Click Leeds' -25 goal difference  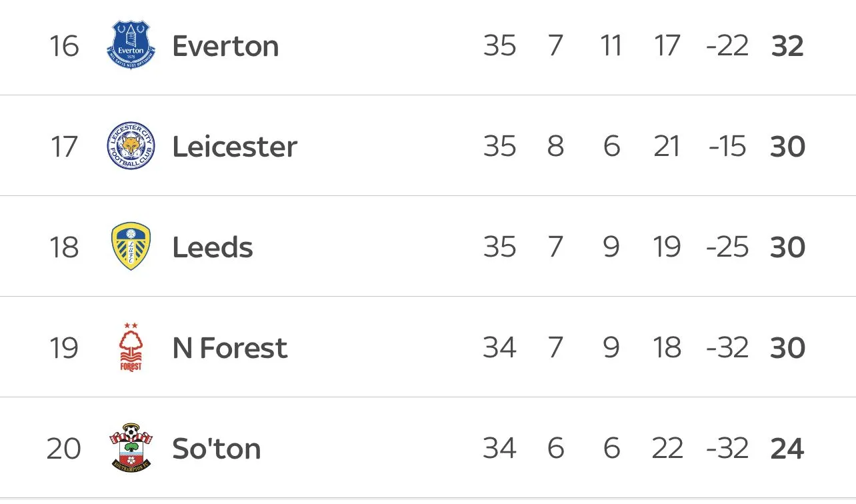click(x=727, y=247)
